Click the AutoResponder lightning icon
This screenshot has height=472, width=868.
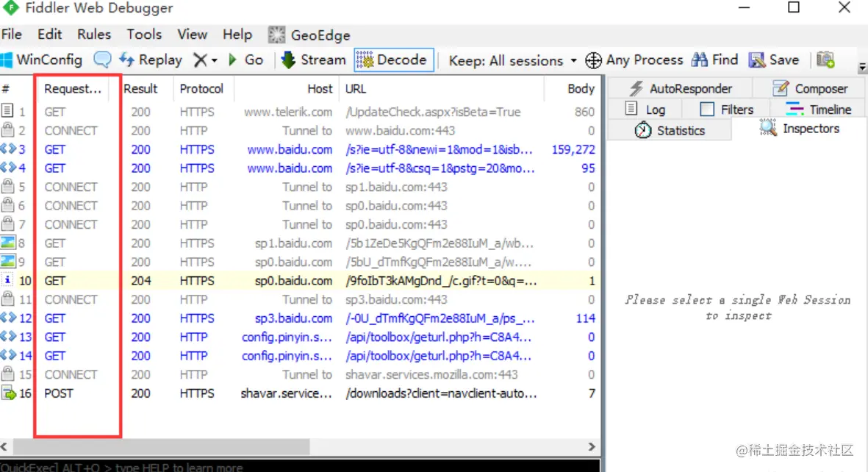click(x=636, y=88)
